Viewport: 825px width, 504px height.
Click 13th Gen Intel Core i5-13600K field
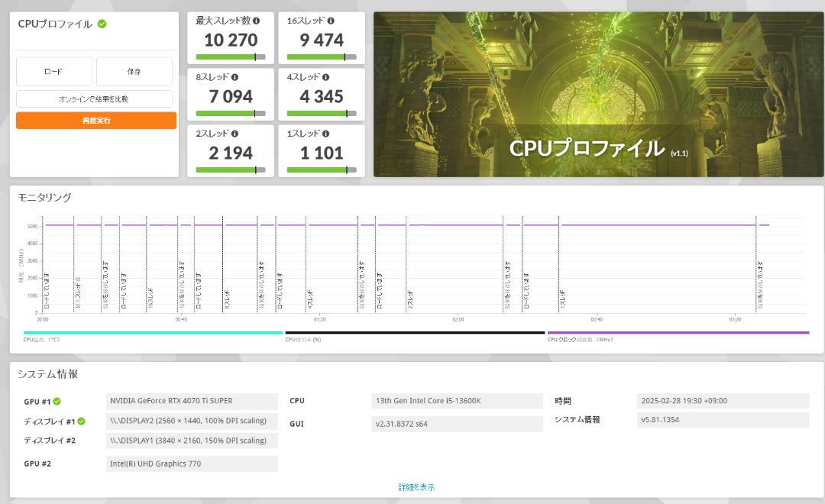(x=458, y=402)
